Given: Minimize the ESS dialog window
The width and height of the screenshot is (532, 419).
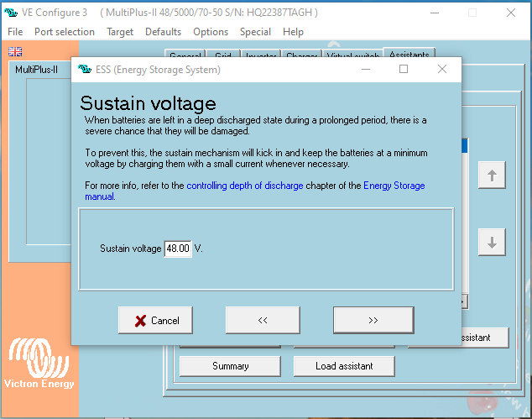Looking at the screenshot, I should click(x=366, y=69).
